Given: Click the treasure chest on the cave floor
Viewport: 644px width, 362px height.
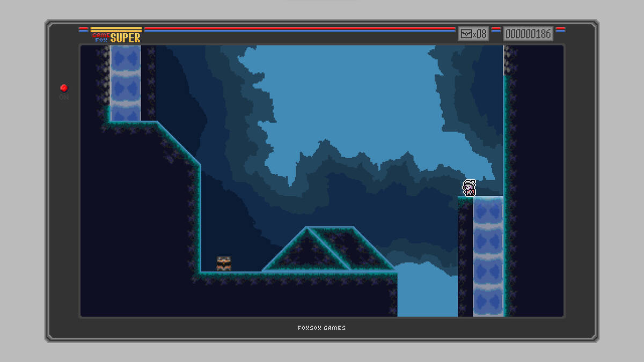Looking at the screenshot, I should click(x=224, y=263).
